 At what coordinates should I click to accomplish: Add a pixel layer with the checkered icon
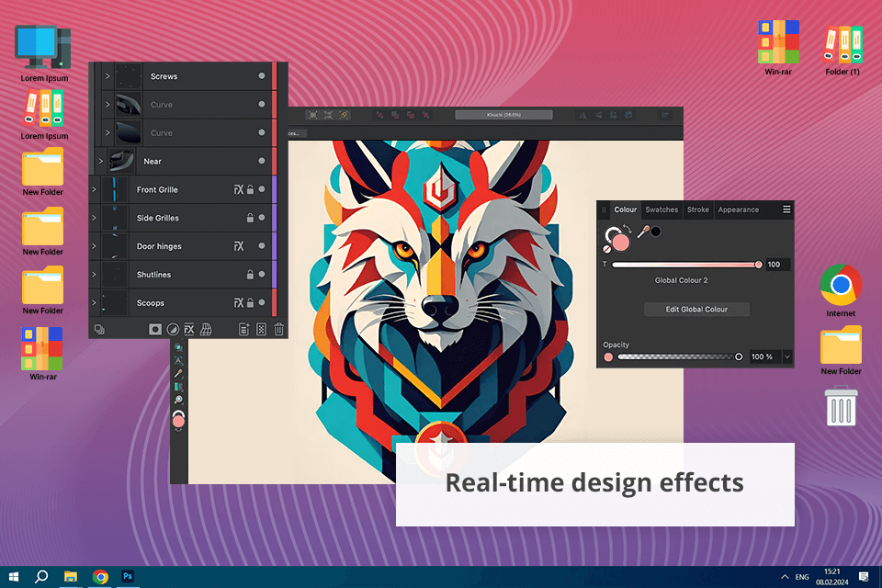click(261, 329)
